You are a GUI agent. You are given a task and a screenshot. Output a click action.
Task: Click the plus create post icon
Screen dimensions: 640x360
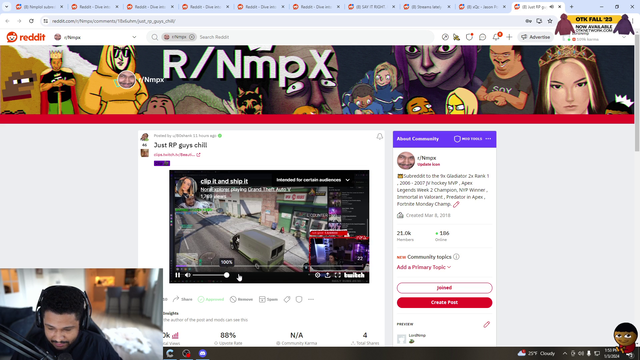coord(509,37)
